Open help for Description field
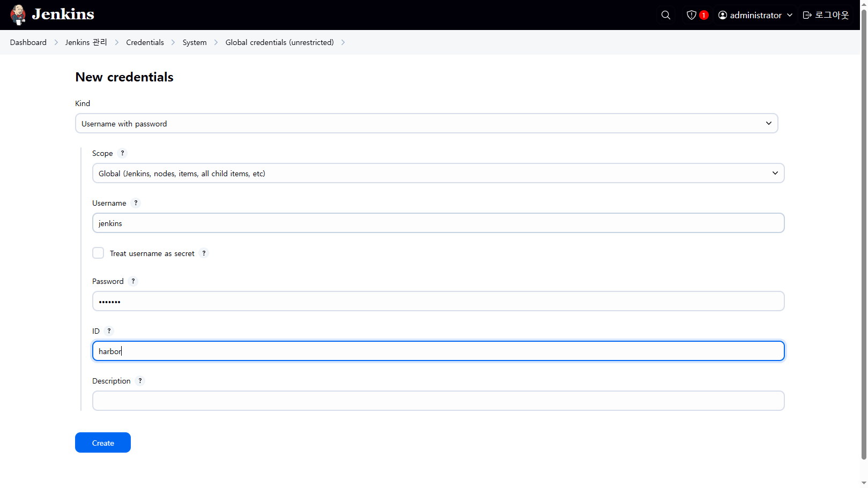The image size is (868, 488). 140,381
